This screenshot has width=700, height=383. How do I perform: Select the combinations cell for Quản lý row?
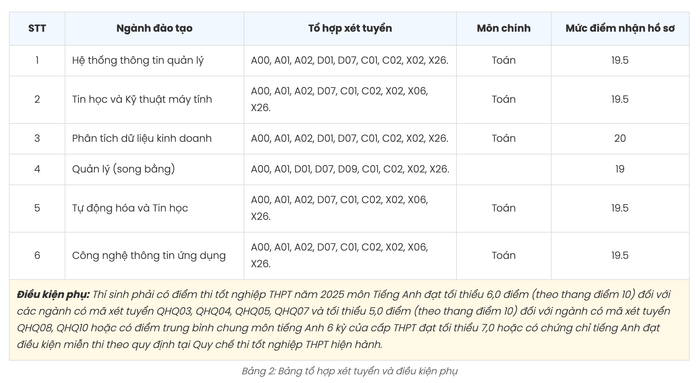[x=350, y=169]
